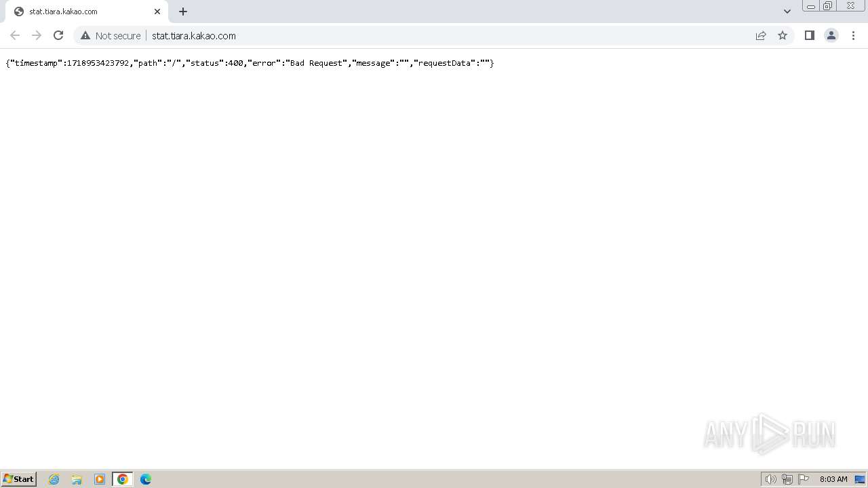Click the timestamp value 1718953423792
Screen dimensions: 868x488
98,63
